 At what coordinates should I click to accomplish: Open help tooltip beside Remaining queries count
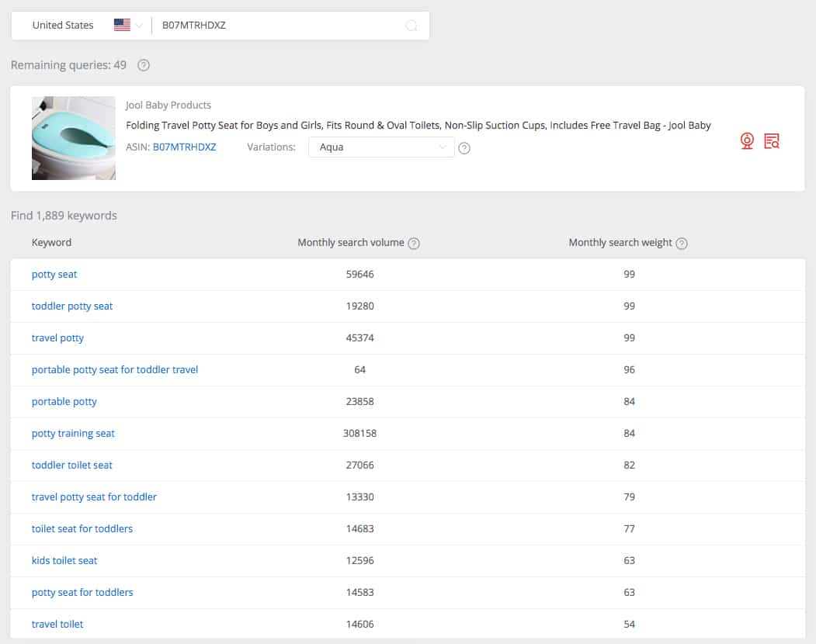[x=144, y=65]
